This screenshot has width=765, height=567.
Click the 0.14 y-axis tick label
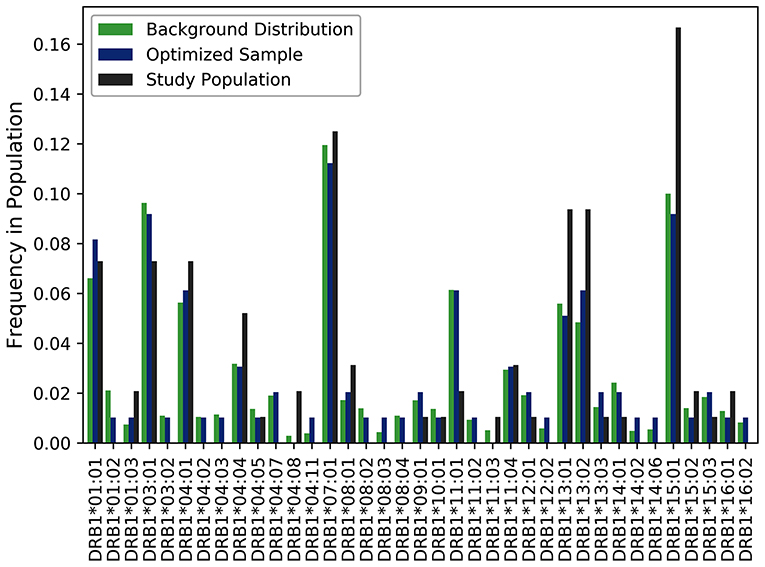coord(52,94)
